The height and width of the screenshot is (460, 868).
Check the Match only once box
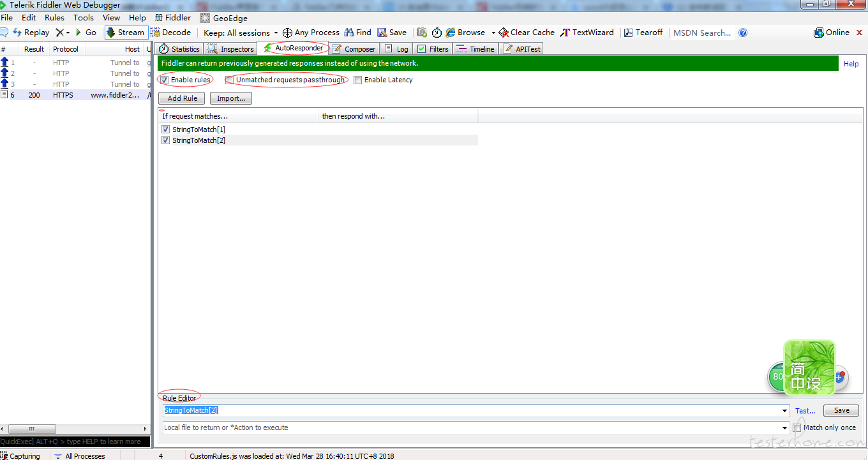pos(797,427)
